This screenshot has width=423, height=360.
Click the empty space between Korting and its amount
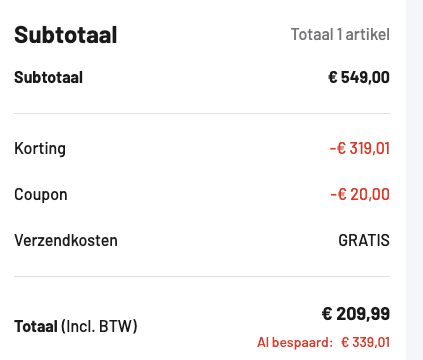(x=198, y=148)
